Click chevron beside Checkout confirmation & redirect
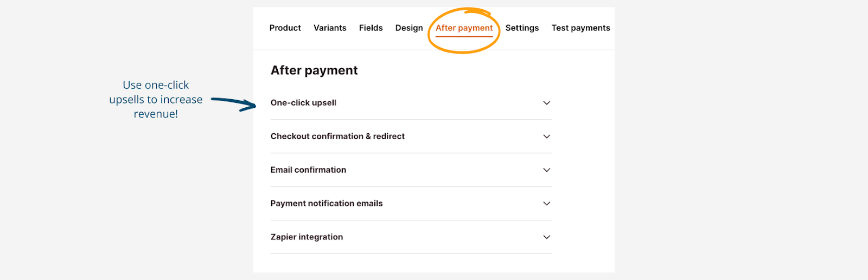This screenshot has width=868, height=280. pos(547,136)
